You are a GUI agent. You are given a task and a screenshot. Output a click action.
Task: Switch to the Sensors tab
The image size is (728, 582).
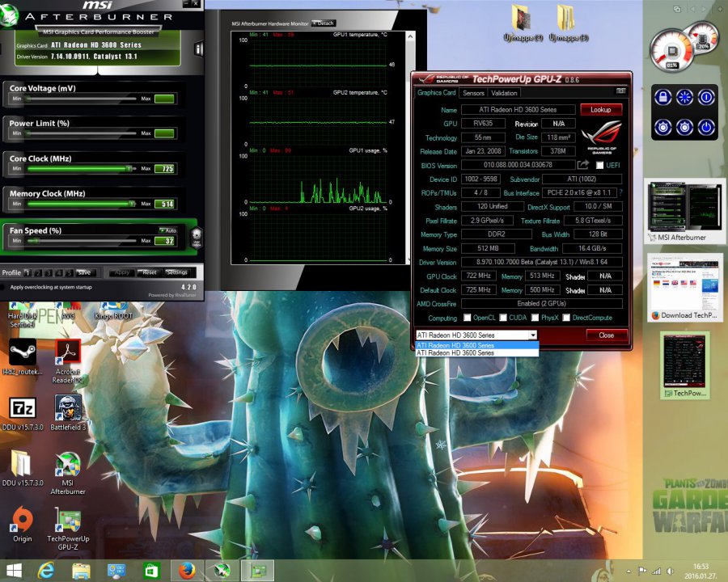[x=473, y=93]
